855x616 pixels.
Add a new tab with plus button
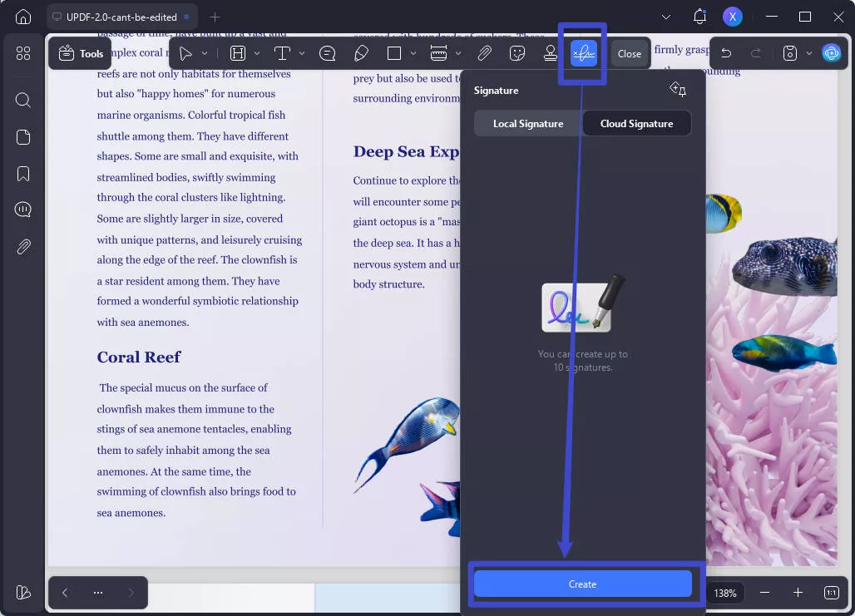click(x=215, y=17)
